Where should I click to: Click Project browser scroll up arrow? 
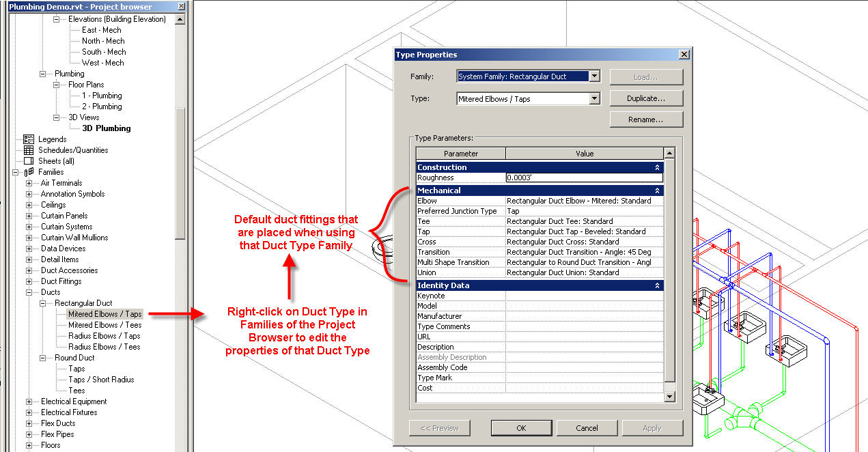coord(180,19)
